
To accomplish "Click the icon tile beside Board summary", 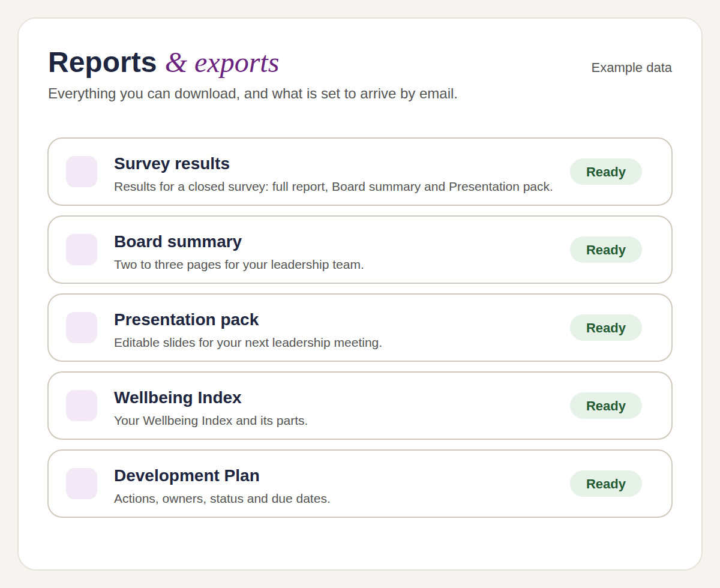I will [82, 250].
